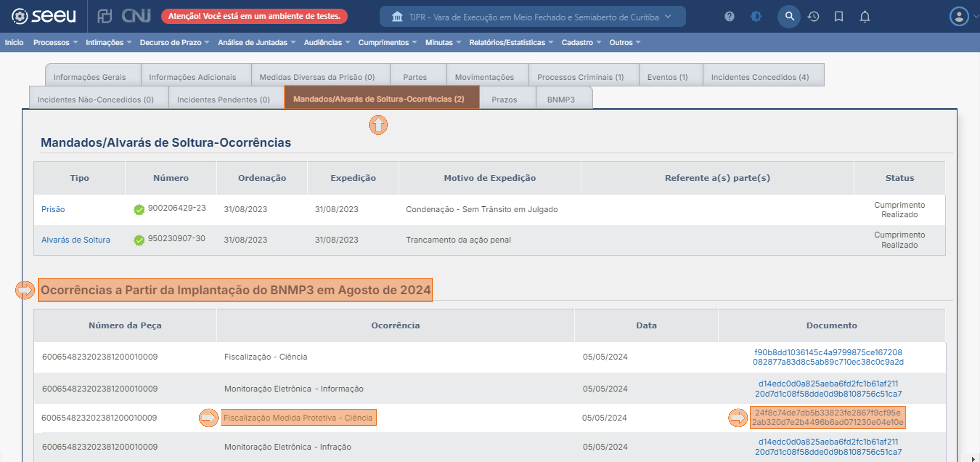Switch to Informações Adicionais tab

(x=196, y=75)
